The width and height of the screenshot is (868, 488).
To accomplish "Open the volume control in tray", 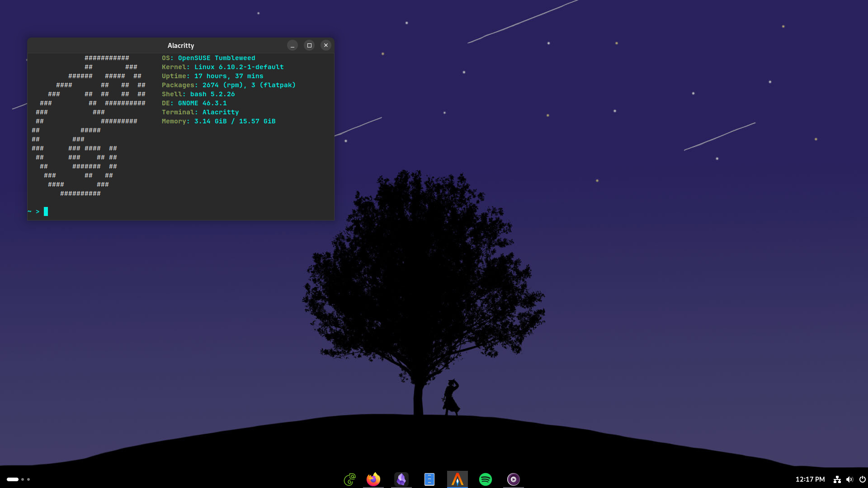I will 849,479.
